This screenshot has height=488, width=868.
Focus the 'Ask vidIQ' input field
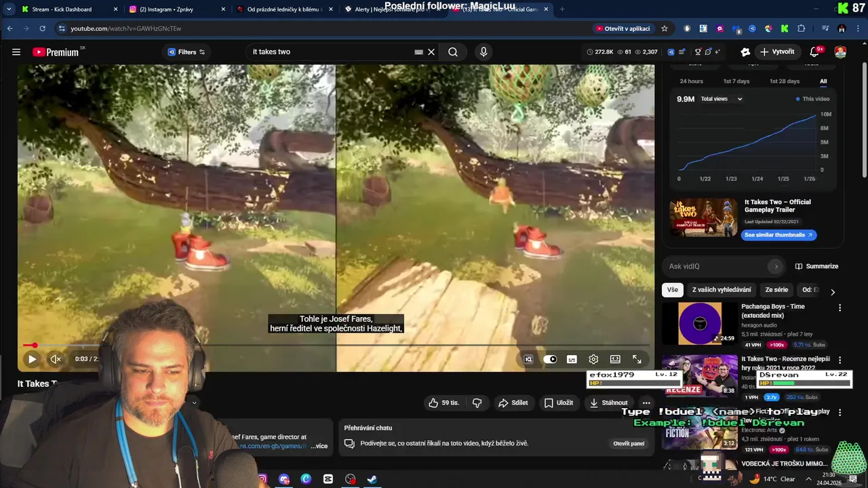[x=716, y=266]
